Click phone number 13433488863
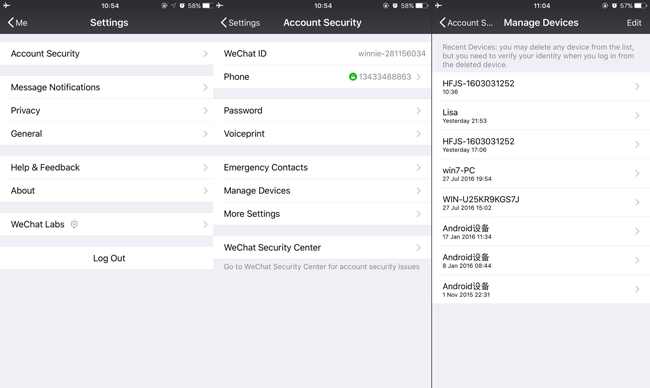 (x=385, y=77)
